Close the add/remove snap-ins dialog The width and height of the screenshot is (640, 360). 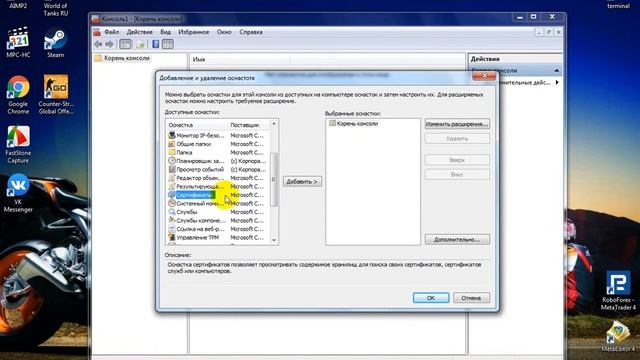click(x=484, y=76)
